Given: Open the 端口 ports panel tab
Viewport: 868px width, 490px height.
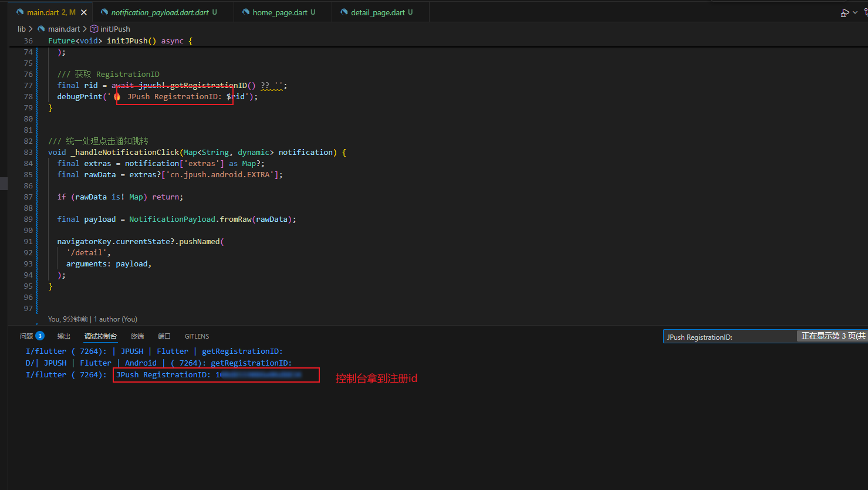Looking at the screenshot, I should click(x=164, y=336).
